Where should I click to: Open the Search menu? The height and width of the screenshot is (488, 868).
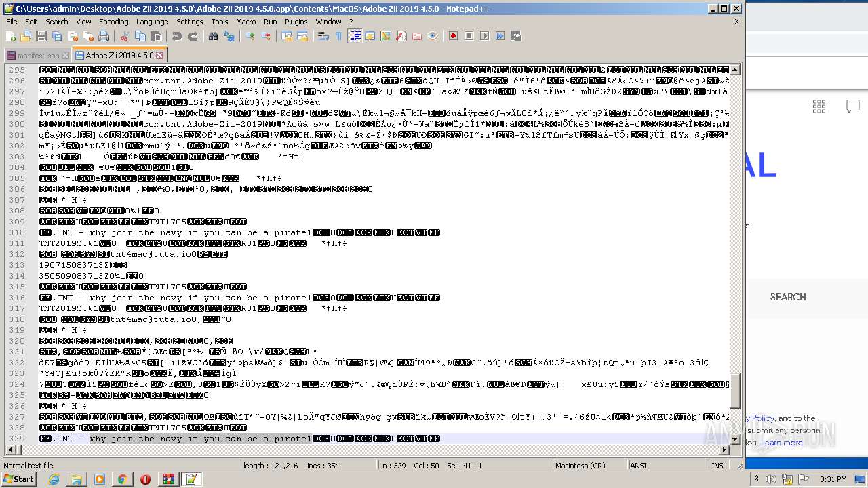pyautogui.click(x=56, y=22)
